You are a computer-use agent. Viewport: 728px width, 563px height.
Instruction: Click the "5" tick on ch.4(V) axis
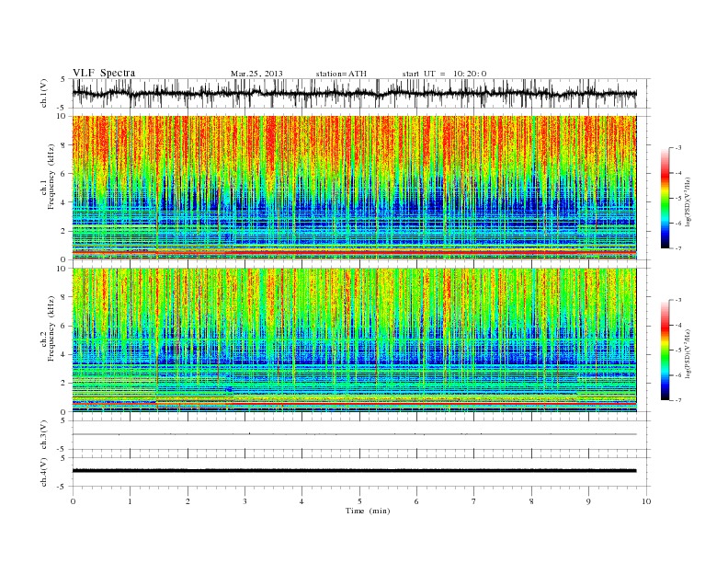(x=63, y=458)
